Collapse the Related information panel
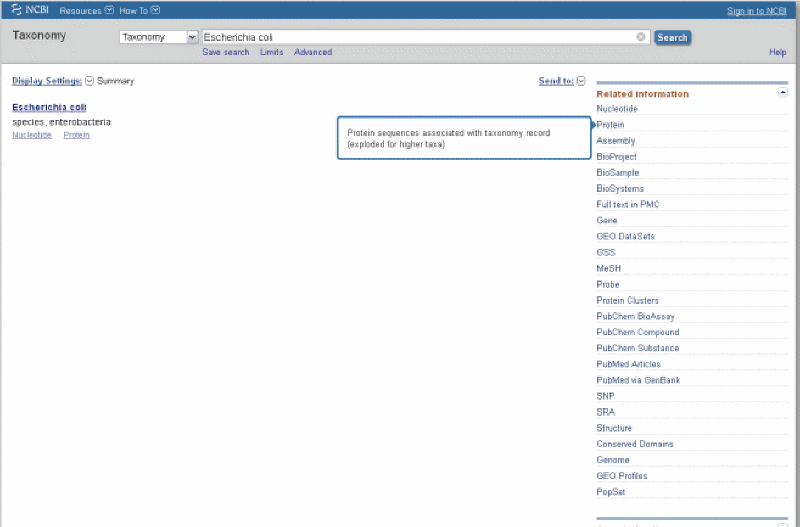This screenshot has width=800, height=527. point(783,92)
